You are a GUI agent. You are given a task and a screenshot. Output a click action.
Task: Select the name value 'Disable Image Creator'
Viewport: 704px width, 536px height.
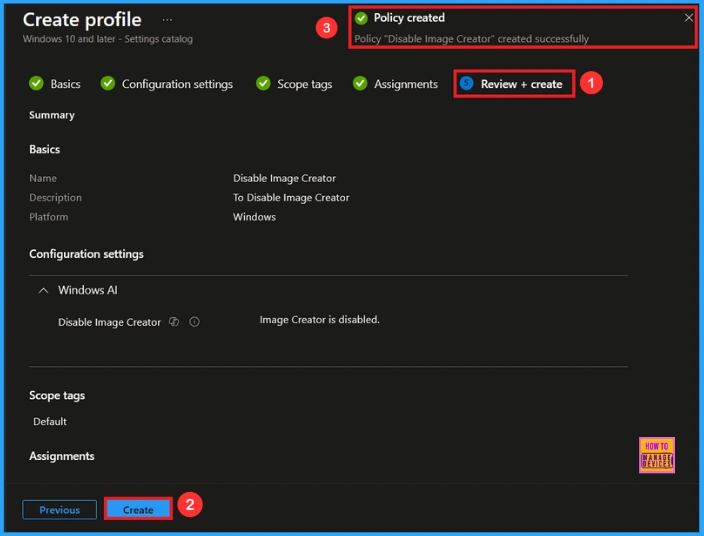(x=284, y=178)
